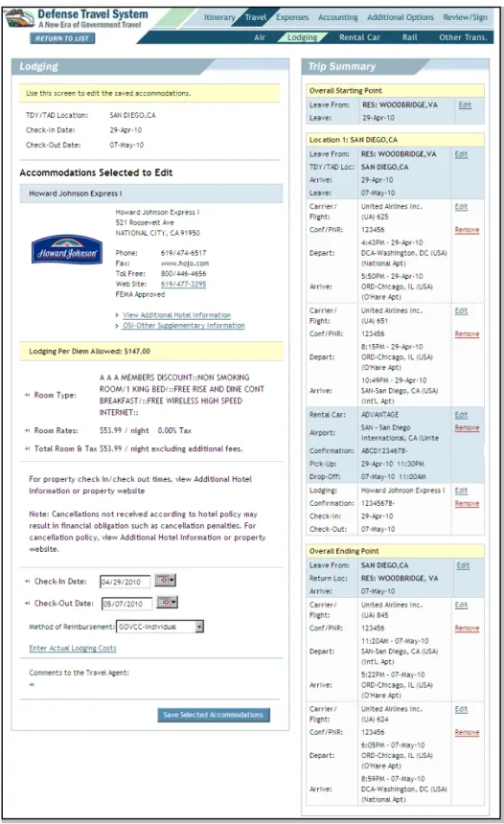This screenshot has width=504, height=824.
Task: Remove the ADVANTAGE rental car
Action: (467, 427)
